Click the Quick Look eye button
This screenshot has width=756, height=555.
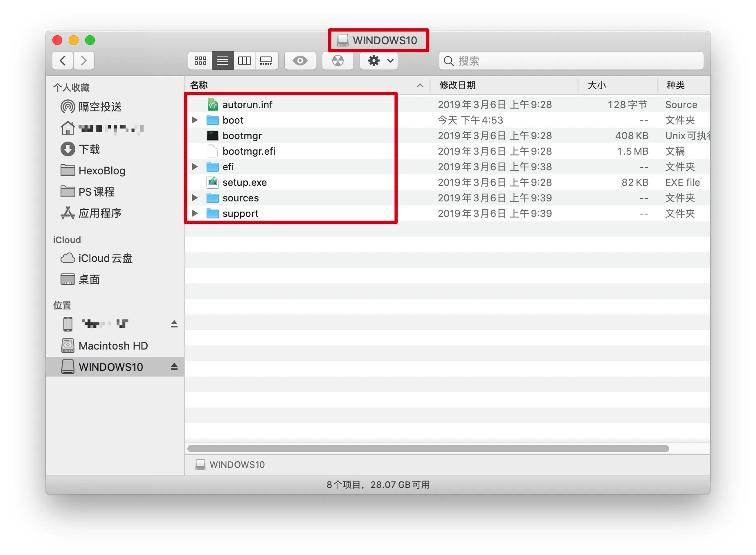(x=300, y=61)
